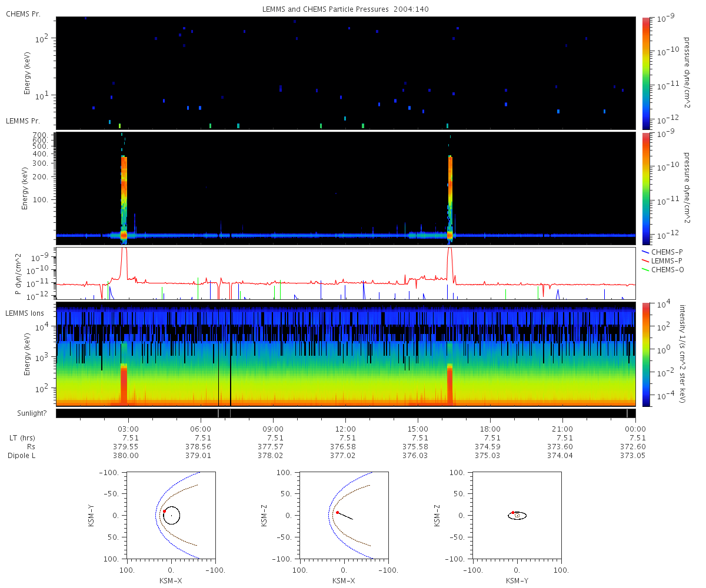Viewport: 706px width, 588px height.
Task: Select the KSM-X versus KSM-Y orbit plot
Action: [171, 515]
